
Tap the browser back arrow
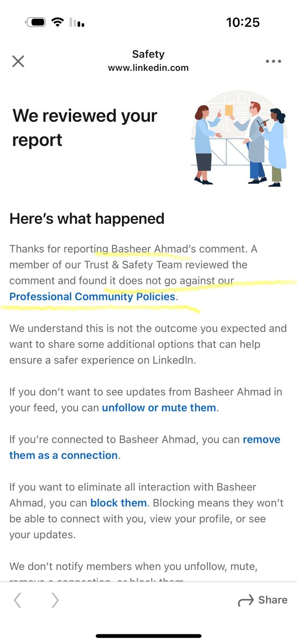point(18,600)
